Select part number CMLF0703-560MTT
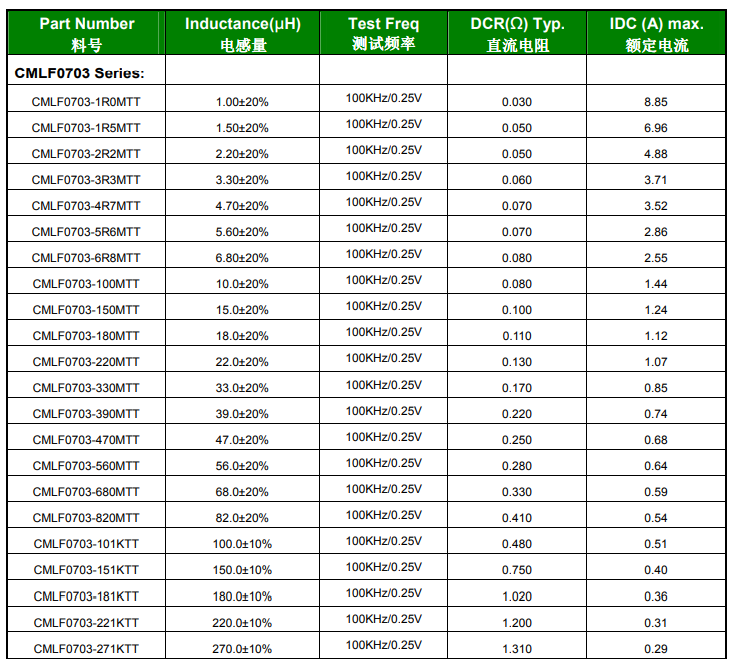 pos(86,466)
